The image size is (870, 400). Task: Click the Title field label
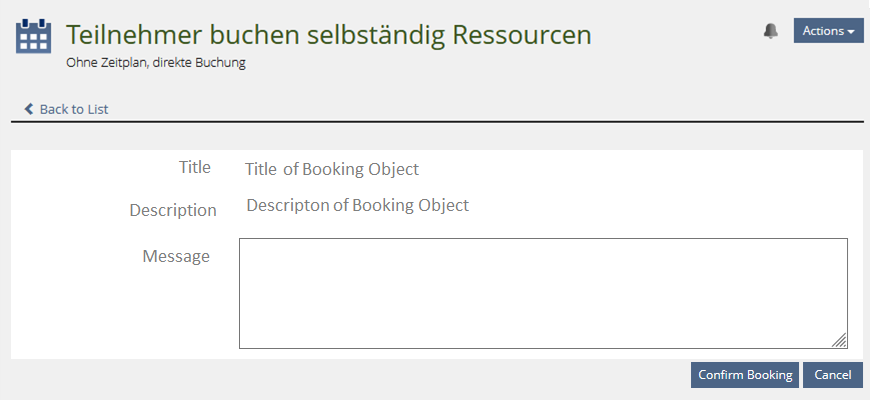(x=195, y=167)
